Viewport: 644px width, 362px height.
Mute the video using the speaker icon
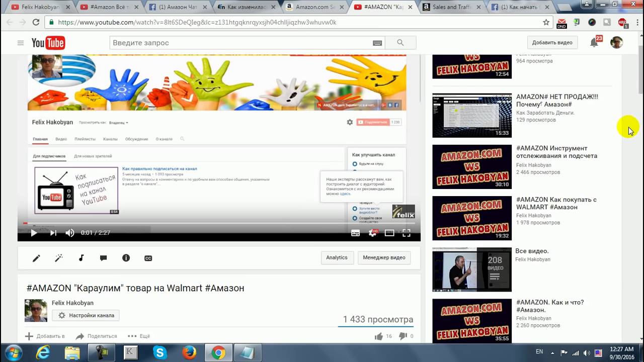(70, 233)
